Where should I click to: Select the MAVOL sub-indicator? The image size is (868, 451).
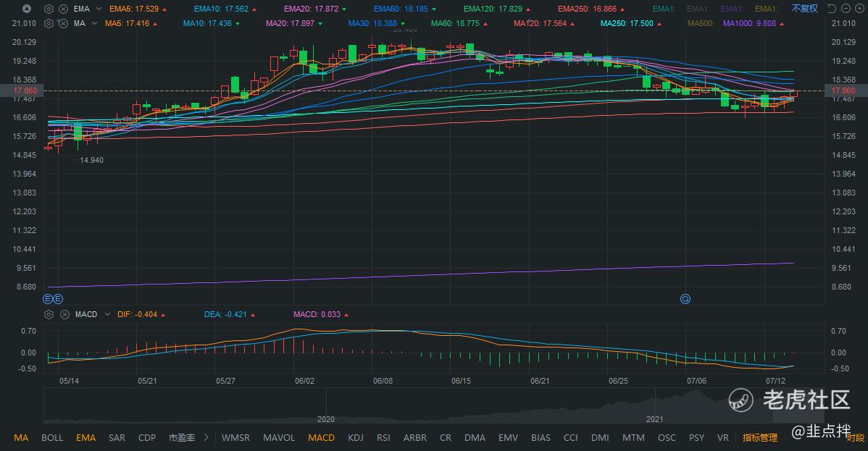pyautogui.click(x=279, y=438)
